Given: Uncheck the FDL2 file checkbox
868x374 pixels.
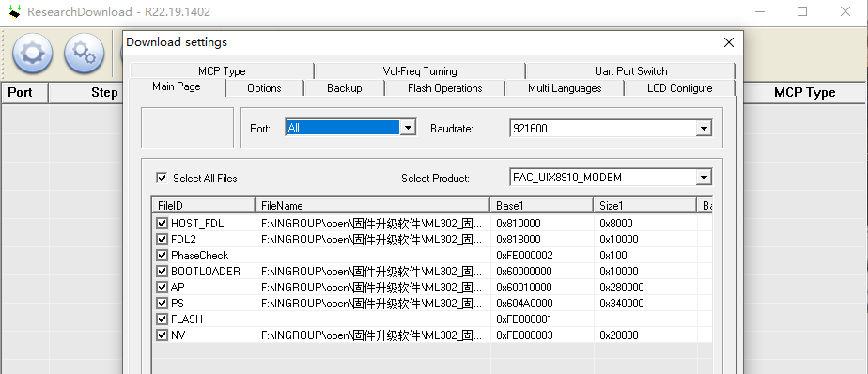Looking at the screenshot, I should pos(162,240).
